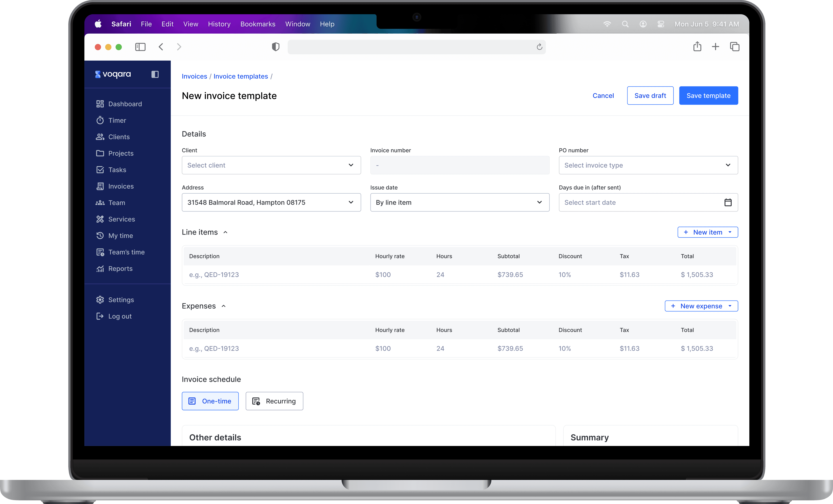The width and height of the screenshot is (833, 504).
Task: Click the Services tools icon
Action: tap(100, 219)
